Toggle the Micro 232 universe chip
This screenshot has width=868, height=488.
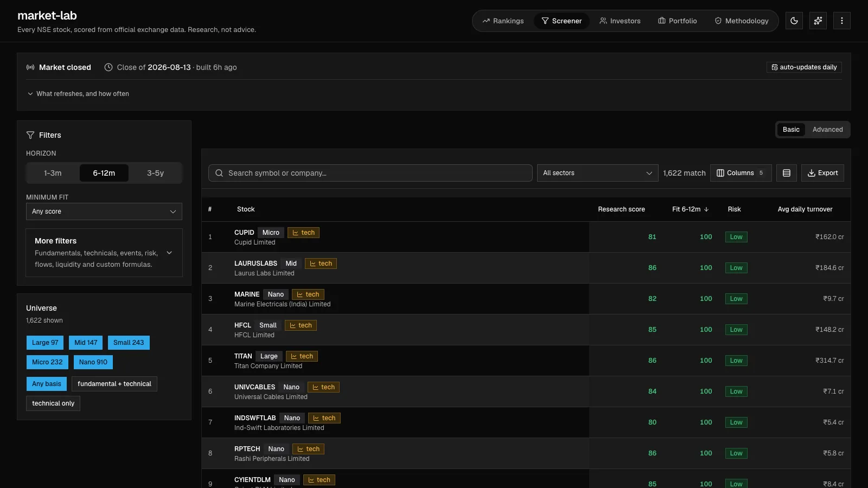click(x=47, y=362)
